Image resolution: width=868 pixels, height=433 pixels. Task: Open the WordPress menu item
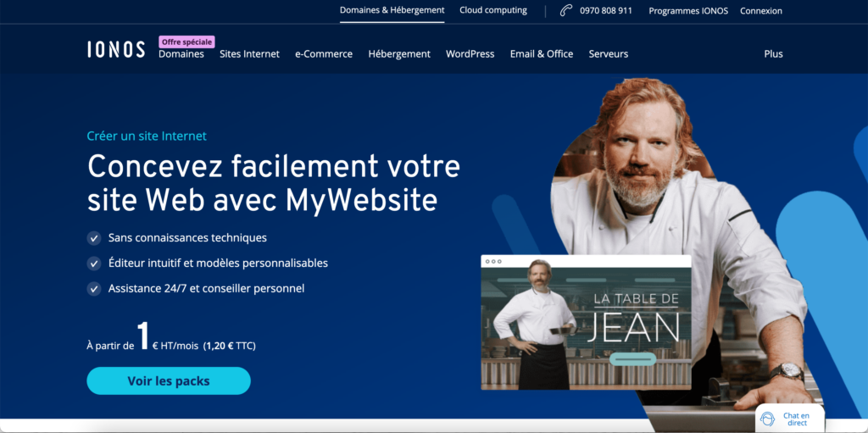tap(470, 54)
